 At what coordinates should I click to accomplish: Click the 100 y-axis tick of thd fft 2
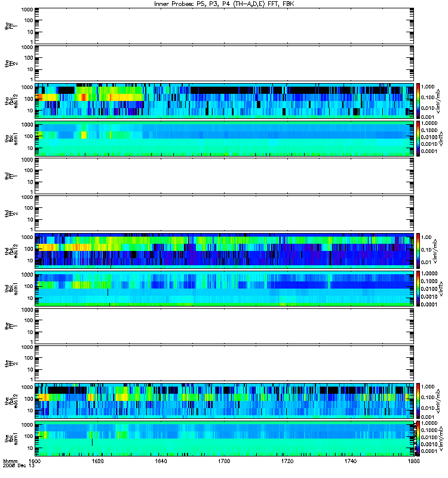[29, 208]
